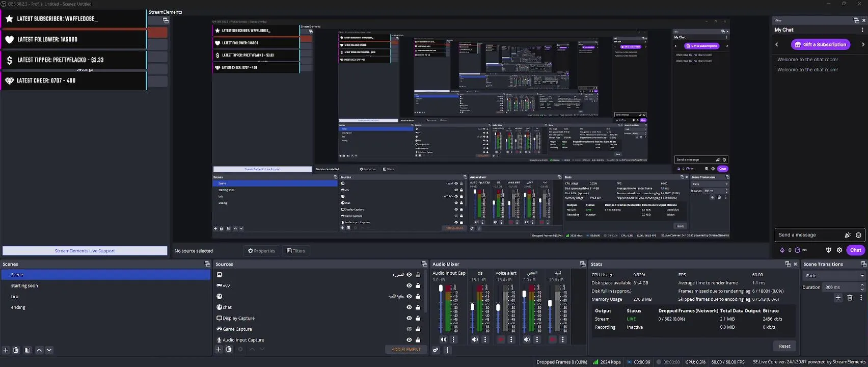This screenshot has height=367, width=868.
Task: Switch to the starting soon scene
Action: [x=105, y=286]
